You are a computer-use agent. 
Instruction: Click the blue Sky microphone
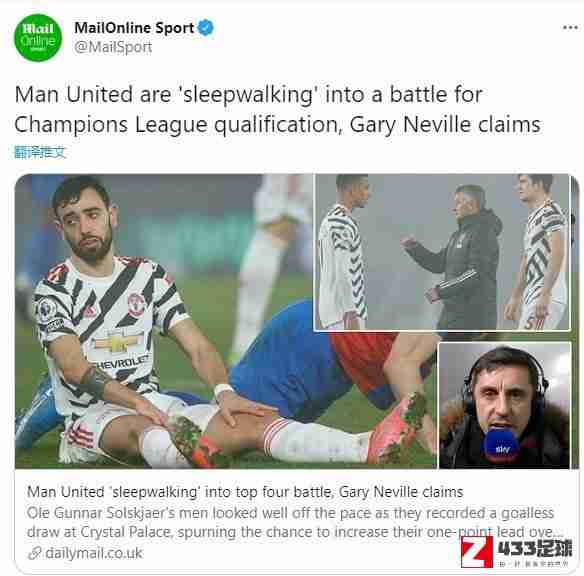[502, 447]
